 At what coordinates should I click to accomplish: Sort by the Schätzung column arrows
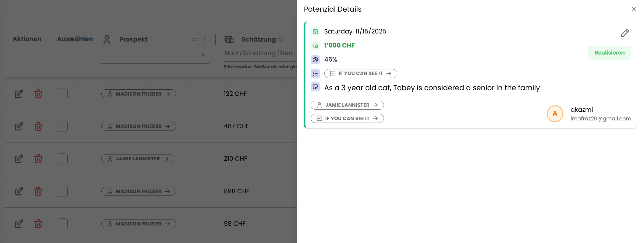click(x=280, y=40)
